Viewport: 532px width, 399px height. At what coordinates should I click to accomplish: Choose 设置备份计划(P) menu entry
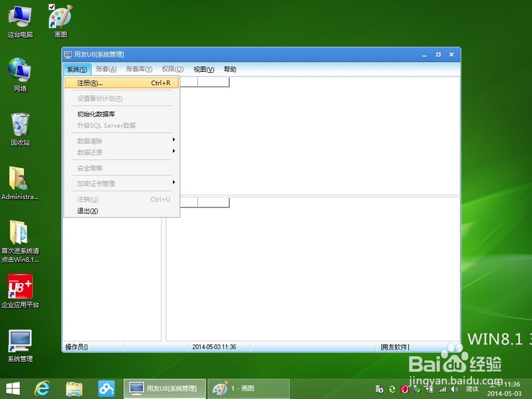pyautogui.click(x=122, y=98)
